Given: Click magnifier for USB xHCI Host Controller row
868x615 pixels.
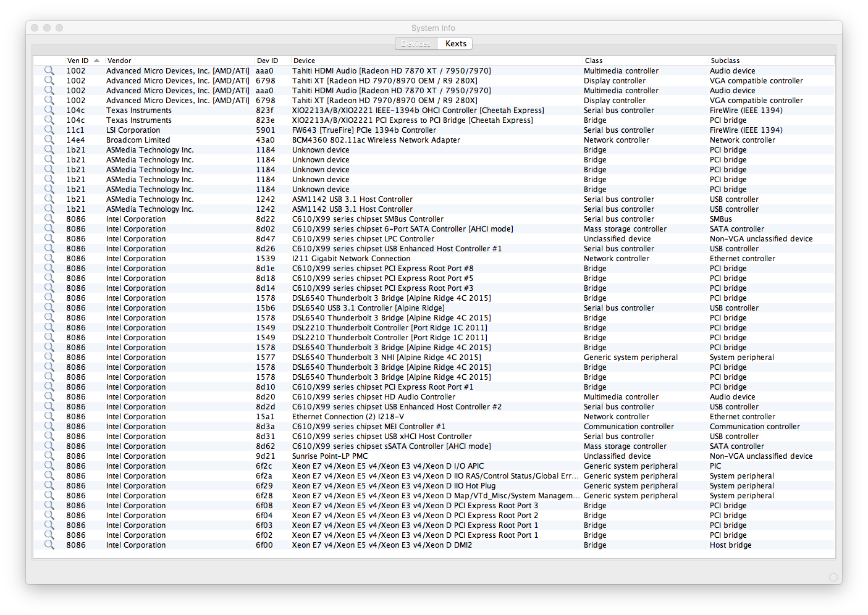Looking at the screenshot, I should 49,437.
